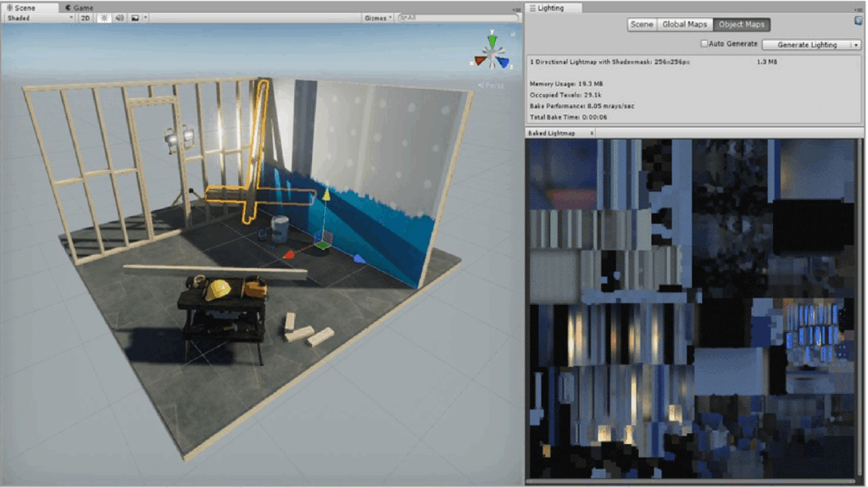Click the yellow Y-axis move handle arrow
The width and height of the screenshot is (868, 488).
pyautogui.click(x=323, y=196)
